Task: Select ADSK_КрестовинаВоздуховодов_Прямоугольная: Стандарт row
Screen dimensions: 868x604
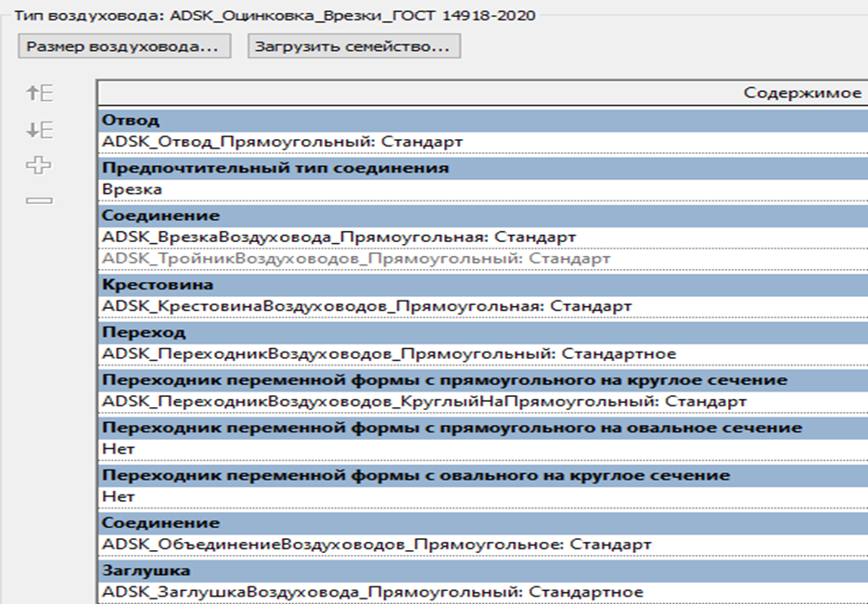Action: [x=483, y=306]
